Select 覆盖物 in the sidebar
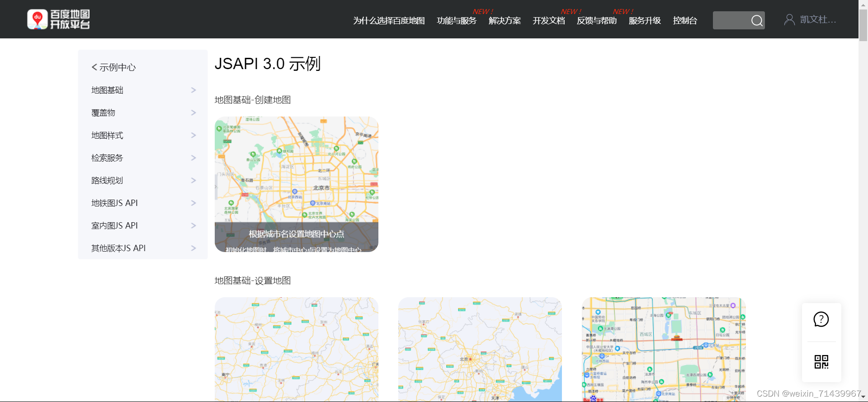The height and width of the screenshot is (402, 868). [x=103, y=112]
